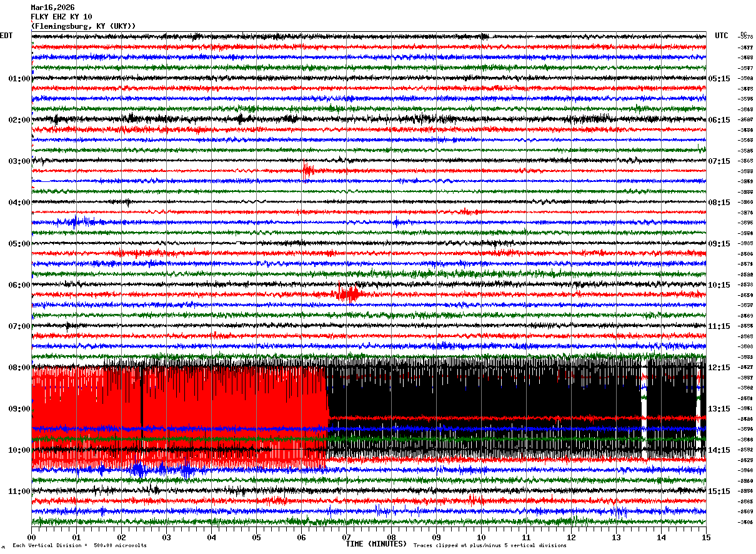The image size is (756, 554).
Task: Select the 03:00 EDT row label
Action: click(19, 161)
